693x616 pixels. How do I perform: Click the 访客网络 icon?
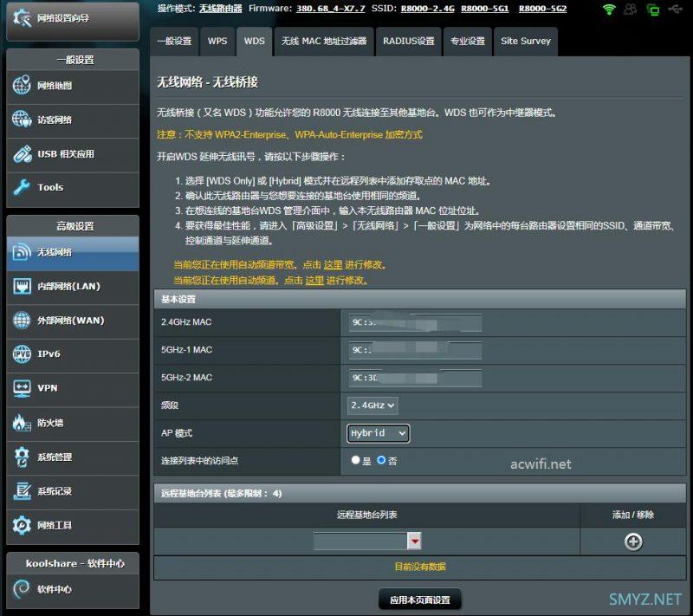22,120
